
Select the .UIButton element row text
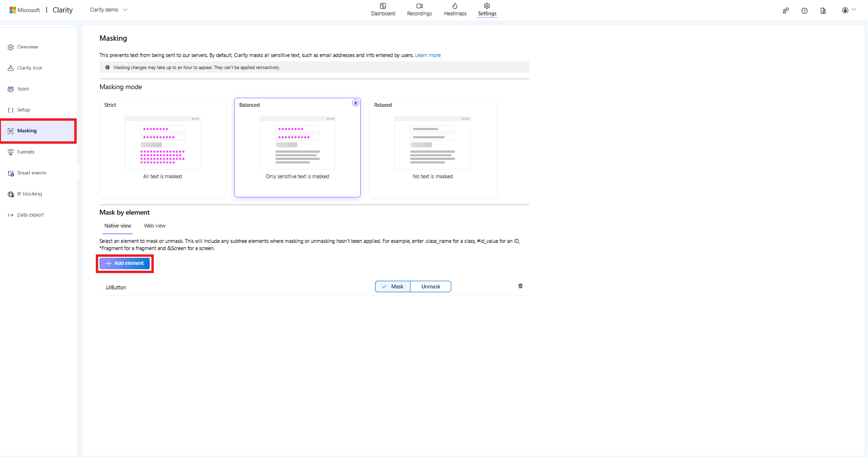(115, 288)
